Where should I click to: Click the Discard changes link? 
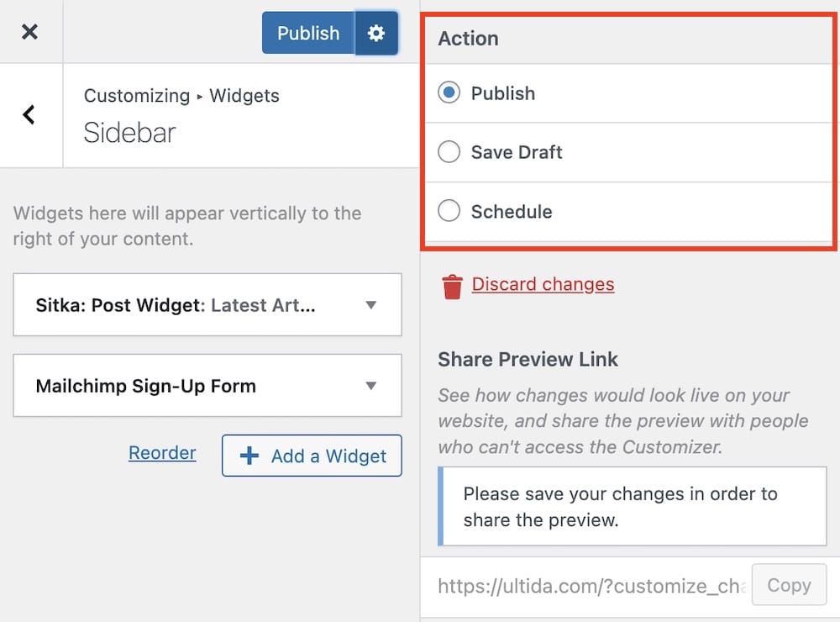click(x=543, y=285)
